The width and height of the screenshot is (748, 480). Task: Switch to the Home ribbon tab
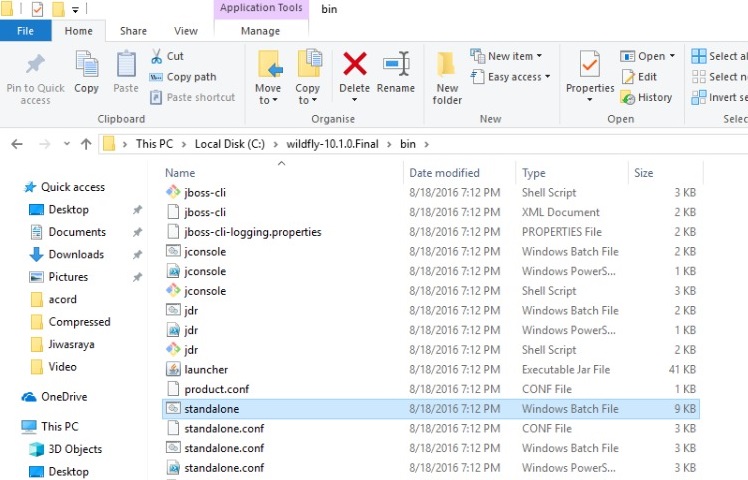tap(79, 31)
